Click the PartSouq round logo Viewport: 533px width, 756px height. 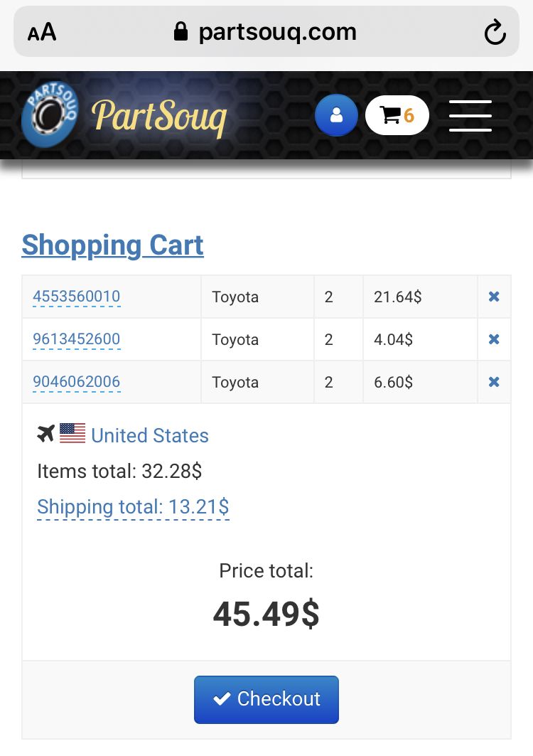(x=50, y=114)
